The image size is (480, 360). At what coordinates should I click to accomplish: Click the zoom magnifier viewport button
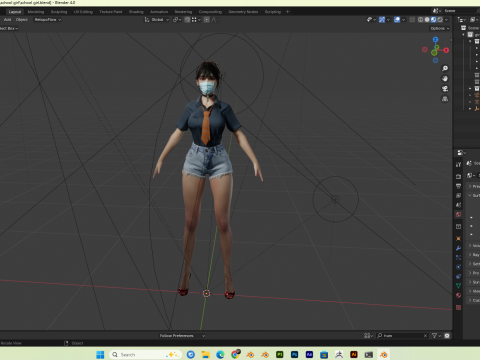(x=445, y=68)
